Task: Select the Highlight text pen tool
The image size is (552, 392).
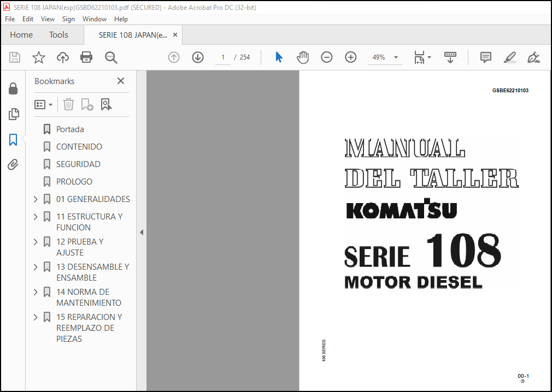Action: [510, 57]
